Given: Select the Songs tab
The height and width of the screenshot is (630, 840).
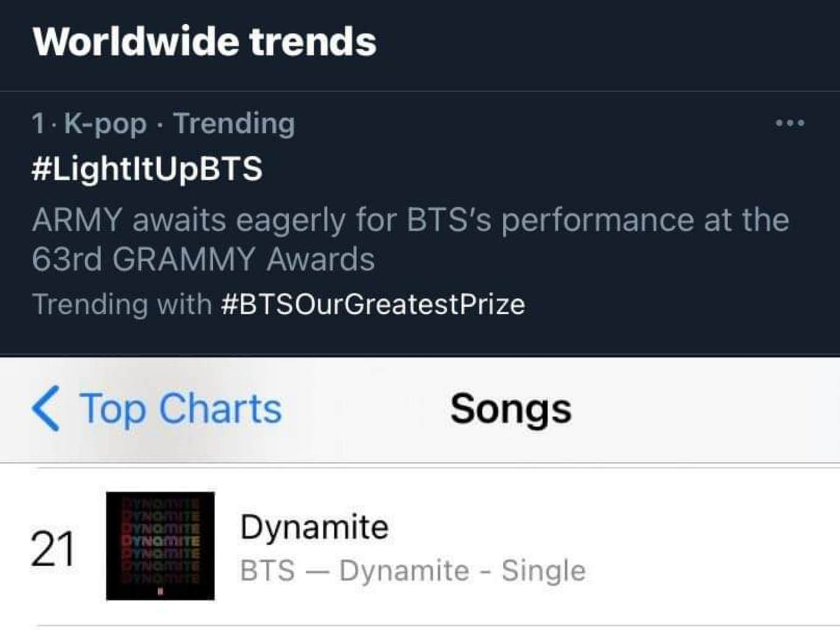Looking at the screenshot, I should point(511,408).
